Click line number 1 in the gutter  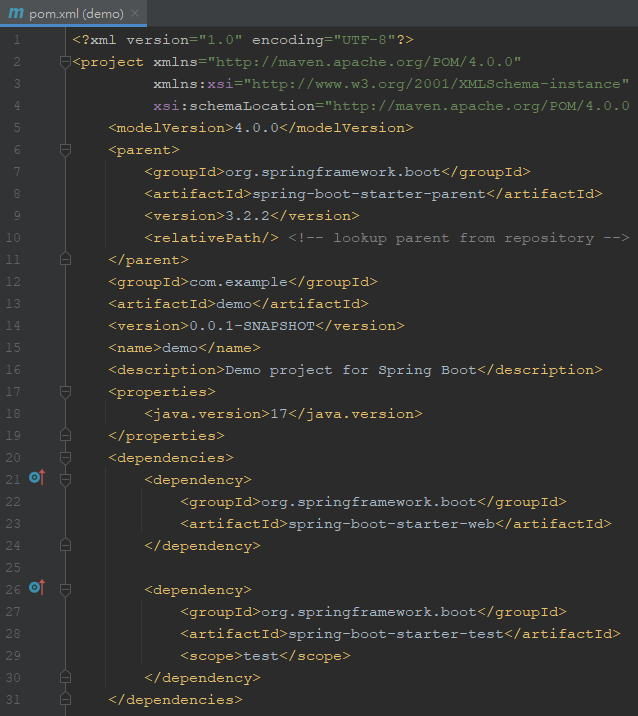click(x=17, y=40)
